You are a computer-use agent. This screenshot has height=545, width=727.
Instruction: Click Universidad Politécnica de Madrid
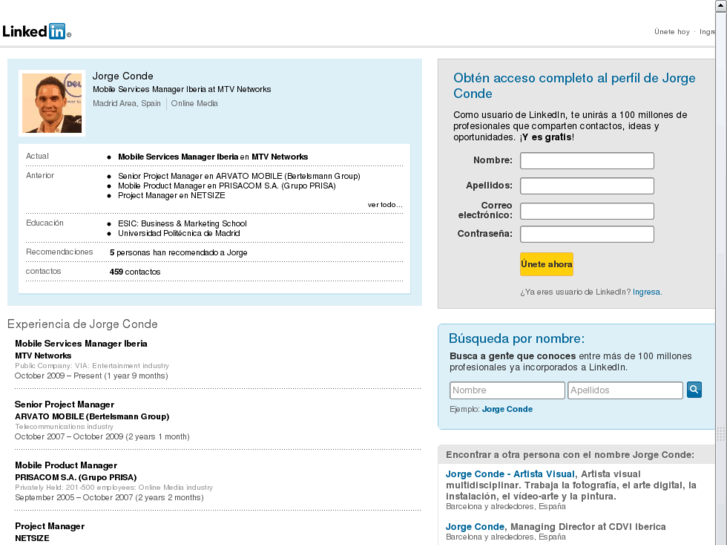pos(179,233)
